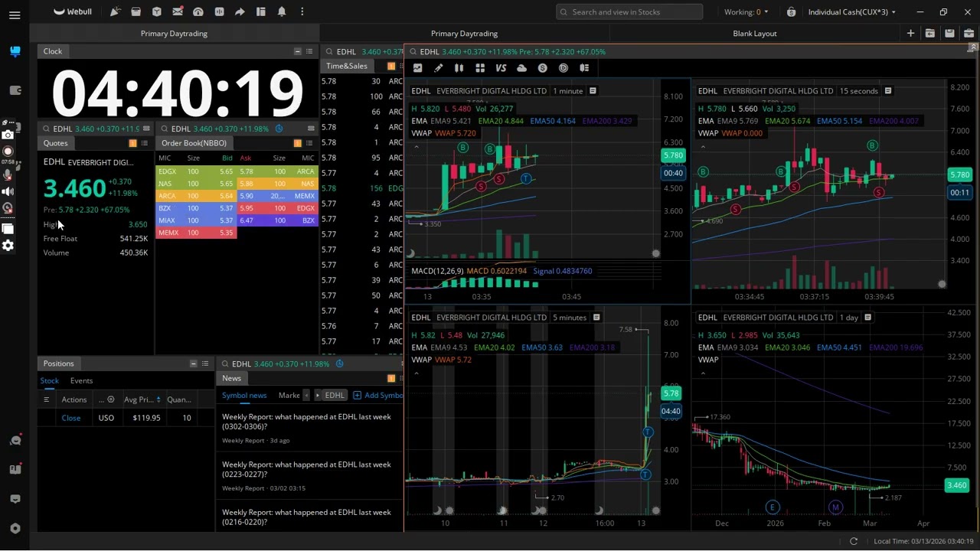
Task: Switch to Blank Layout tab
Action: tap(754, 34)
